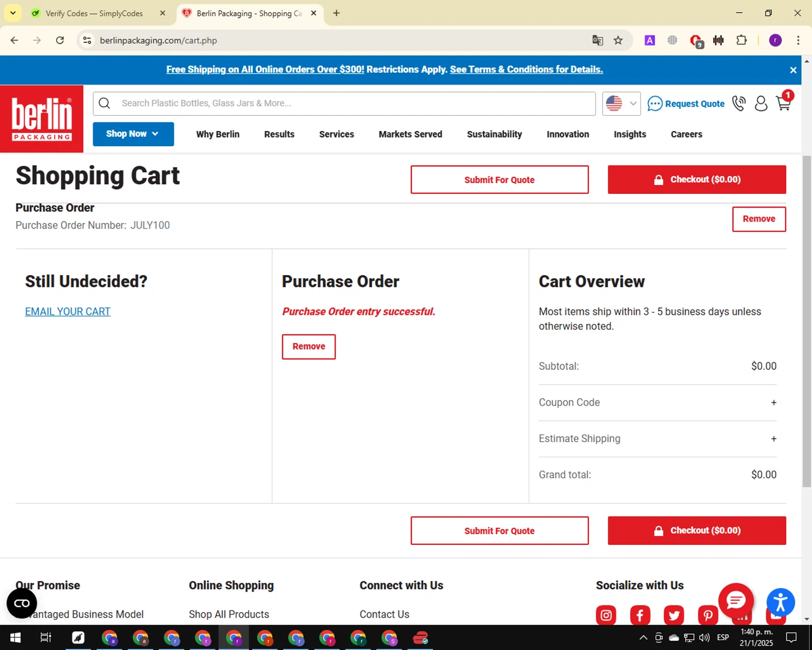Open the Careers menu

click(x=686, y=134)
